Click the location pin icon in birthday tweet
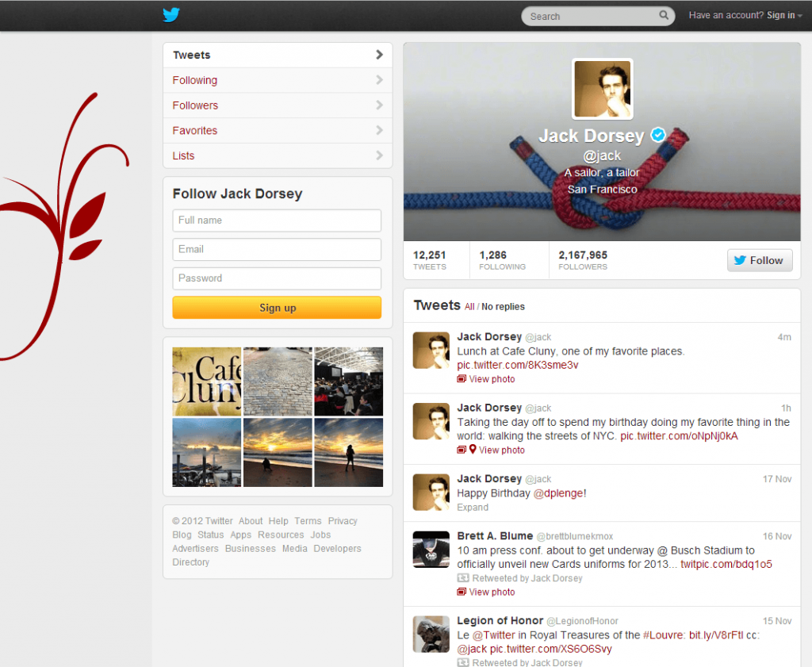Image resolution: width=812 pixels, height=667 pixels. pyautogui.click(x=473, y=450)
